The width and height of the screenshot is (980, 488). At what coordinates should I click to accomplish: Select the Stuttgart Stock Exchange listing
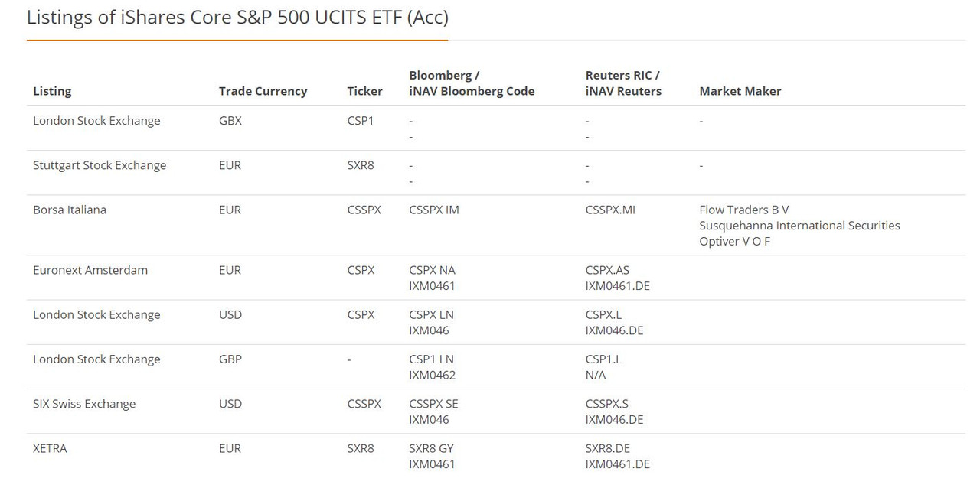100,165
